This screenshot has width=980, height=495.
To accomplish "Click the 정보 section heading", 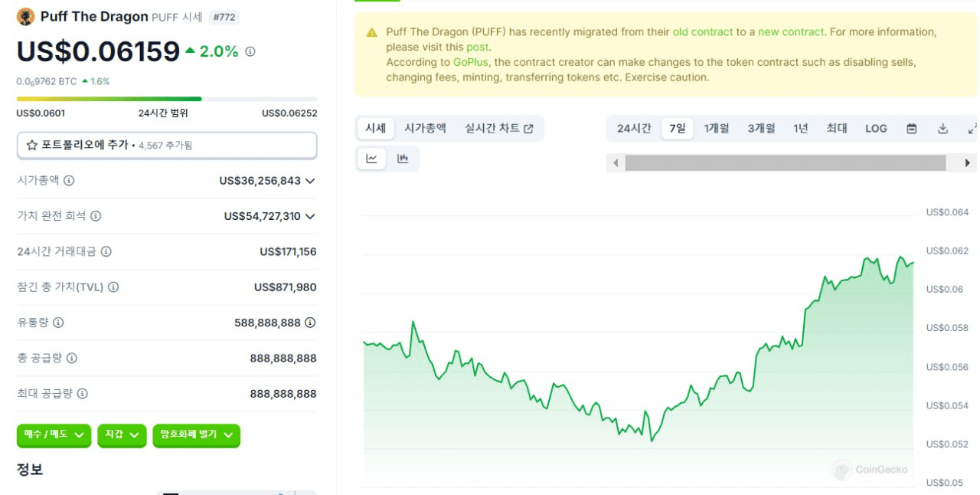I will [30, 469].
